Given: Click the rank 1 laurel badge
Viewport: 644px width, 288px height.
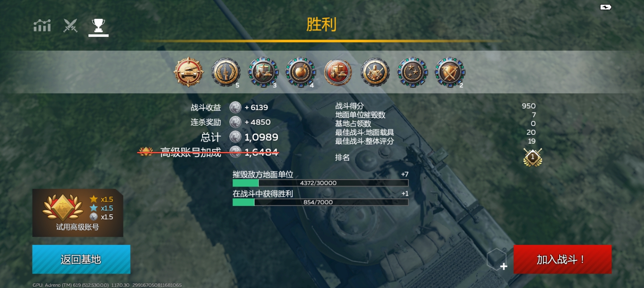Looking at the screenshot, I should click(x=533, y=157).
